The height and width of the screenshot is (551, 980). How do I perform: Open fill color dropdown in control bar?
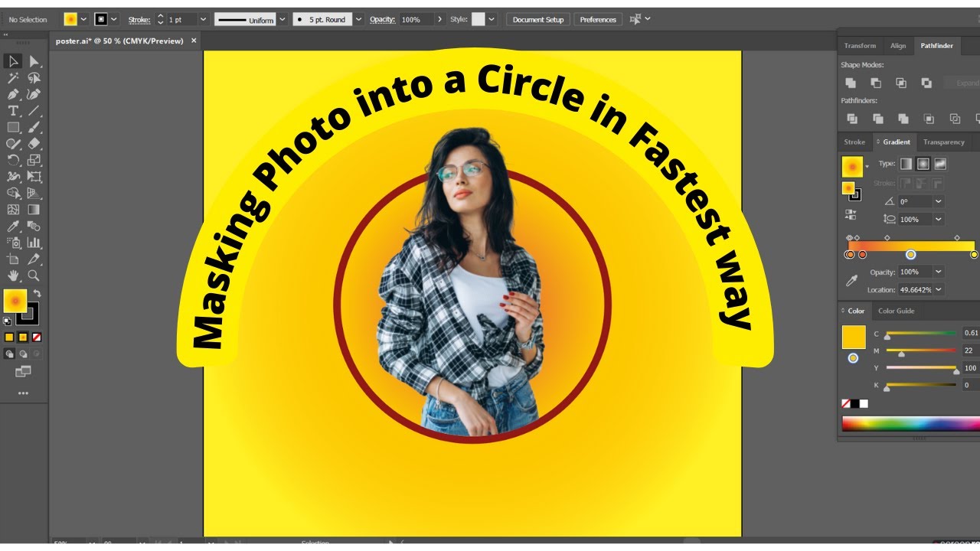83,19
